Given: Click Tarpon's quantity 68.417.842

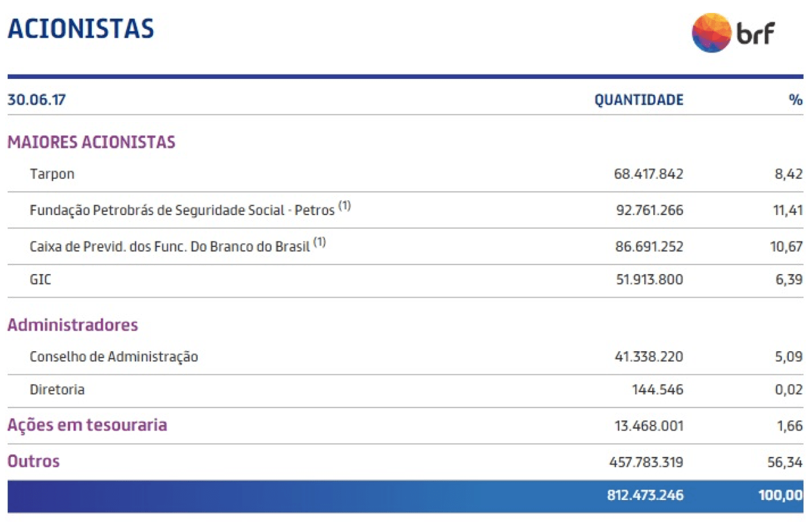Looking at the screenshot, I should click(649, 174).
